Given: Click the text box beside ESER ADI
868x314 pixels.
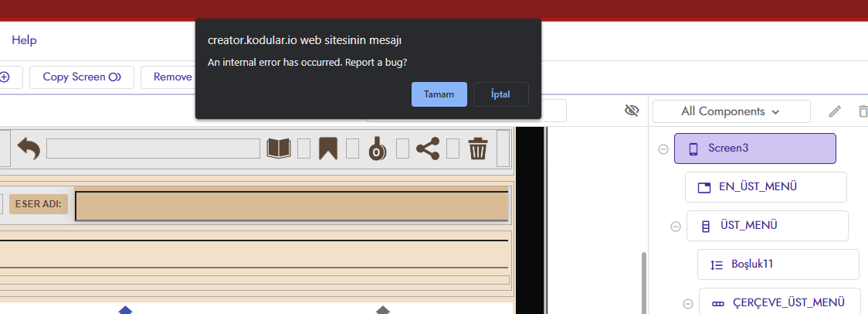Looking at the screenshot, I should pyautogui.click(x=292, y=206).
